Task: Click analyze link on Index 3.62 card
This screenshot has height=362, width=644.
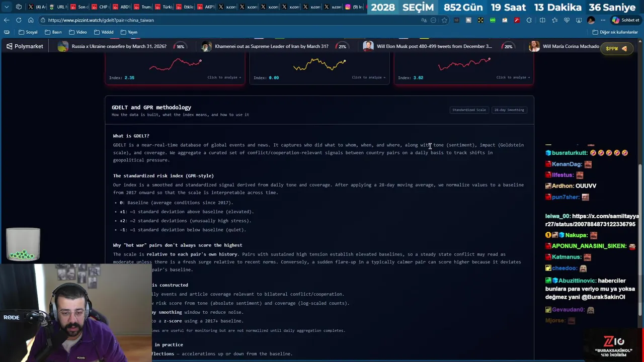Action: tap(513, 77)
